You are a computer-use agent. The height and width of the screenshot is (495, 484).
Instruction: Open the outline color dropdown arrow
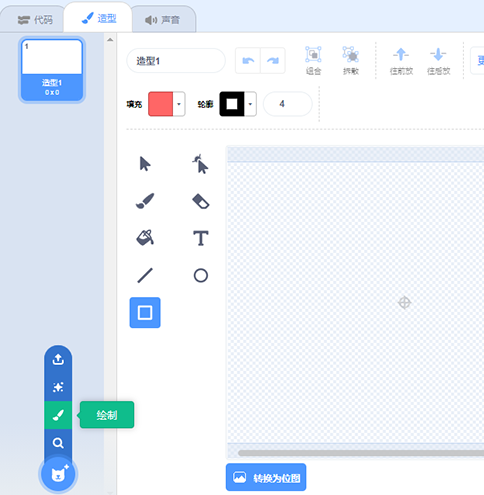250,104
